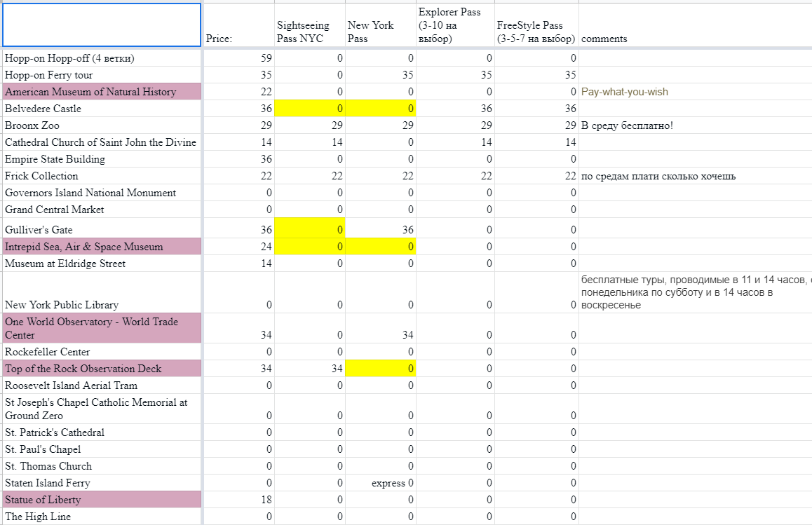Click Empire State Building price value 36
Screen dimensions: 812x525
click(238, 159)
